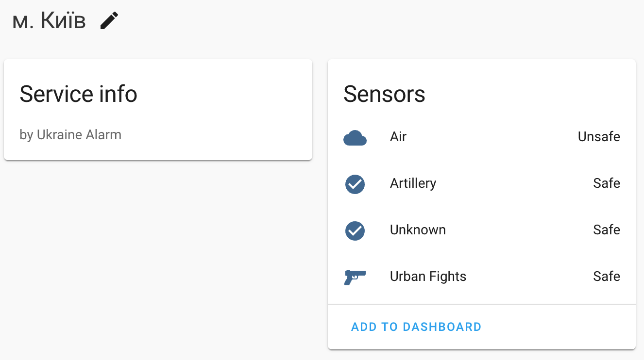Click the by Ukraine Alarm text

(70, 134)
